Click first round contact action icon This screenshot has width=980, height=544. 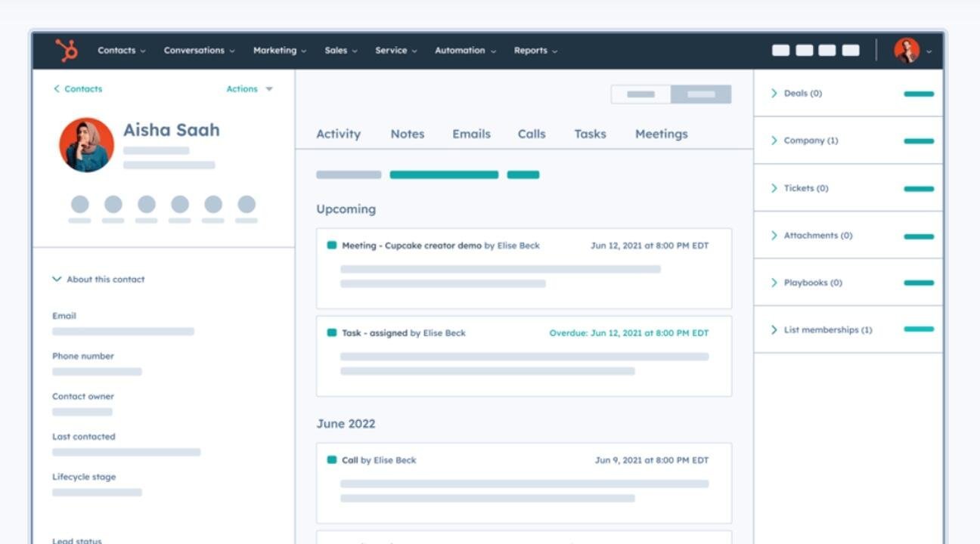(79, 204)
